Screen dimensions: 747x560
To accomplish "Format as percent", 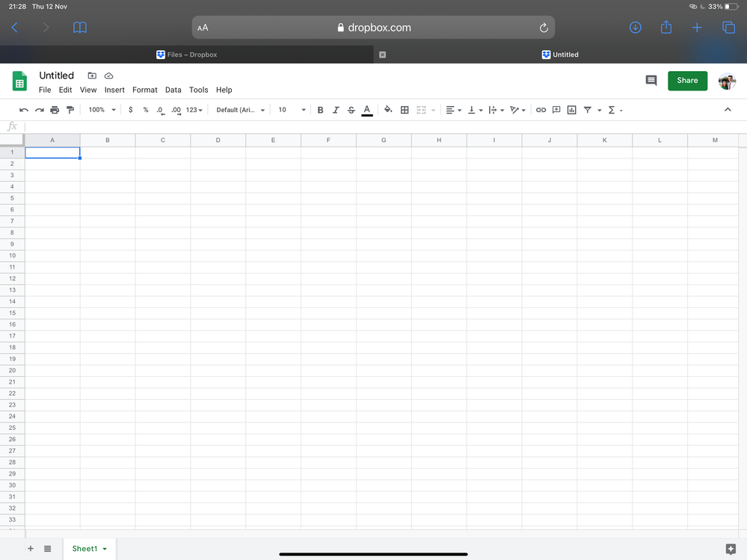I will point(146,110).
